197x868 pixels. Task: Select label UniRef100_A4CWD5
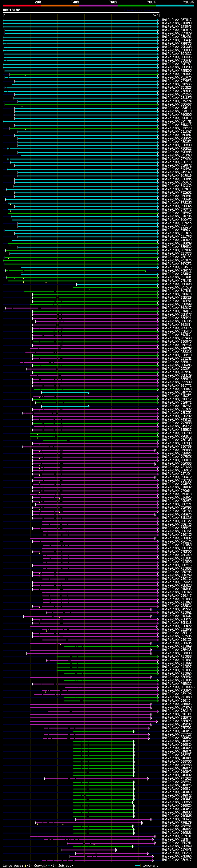click(176, 115)
